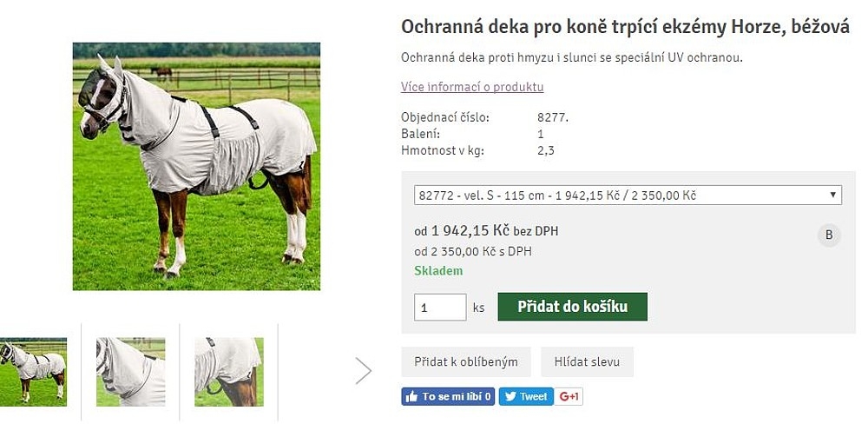The image size is (868, 424).
Task: Click the Ochranná deka product title heading
Action: pos(625,27)
